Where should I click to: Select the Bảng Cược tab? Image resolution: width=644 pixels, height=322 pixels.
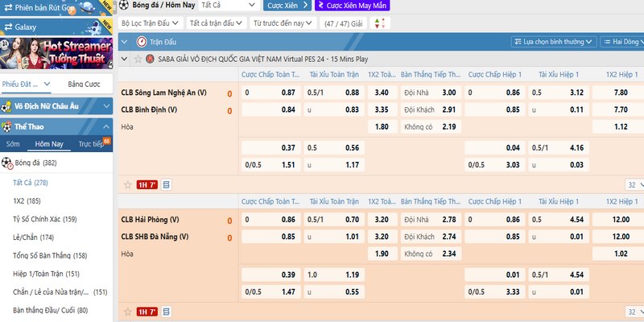coord(84,84)
